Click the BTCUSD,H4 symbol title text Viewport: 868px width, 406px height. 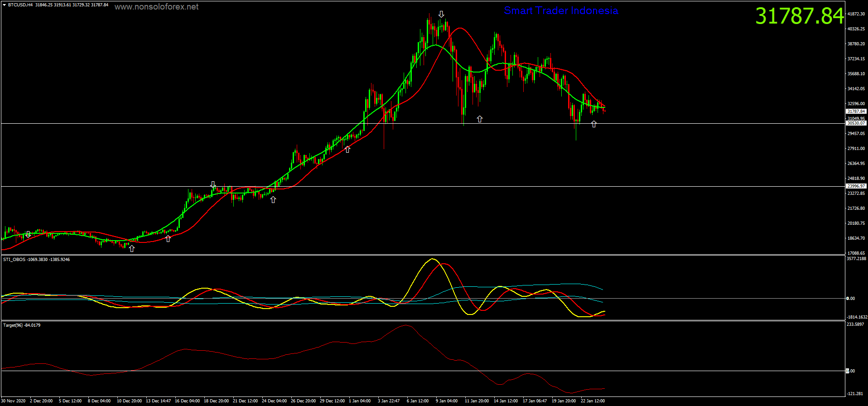pyautogui.click(x=20, y=5)
